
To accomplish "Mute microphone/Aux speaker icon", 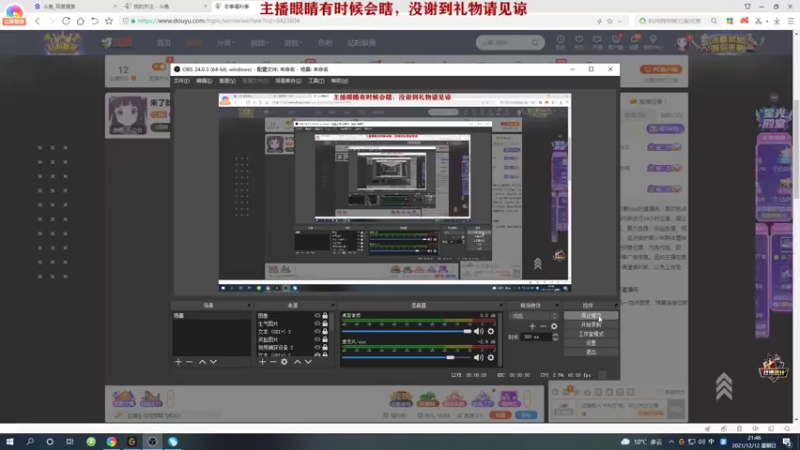I will pos(478,358).
